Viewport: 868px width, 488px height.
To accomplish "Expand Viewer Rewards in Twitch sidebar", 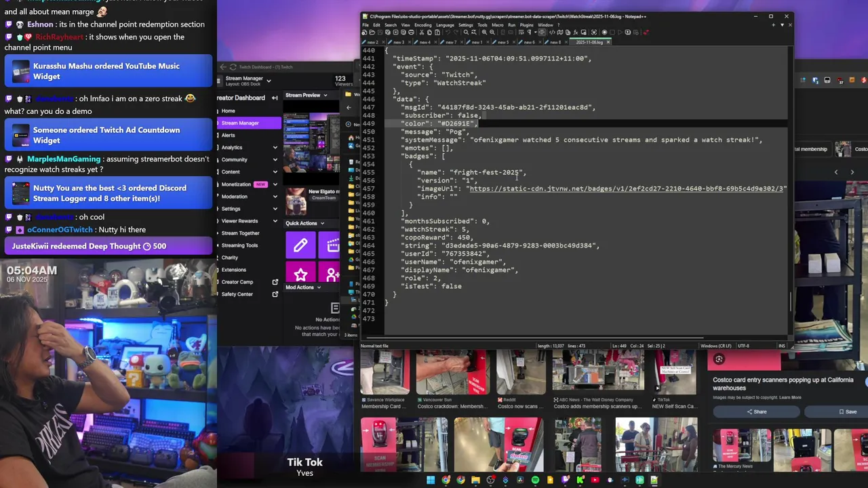I will tap(275, 221).
